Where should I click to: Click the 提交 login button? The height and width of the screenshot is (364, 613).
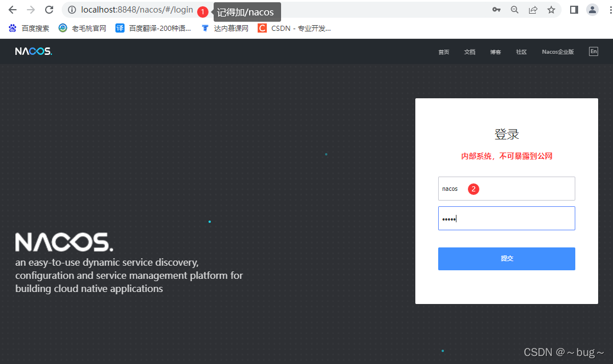point(506,258)
